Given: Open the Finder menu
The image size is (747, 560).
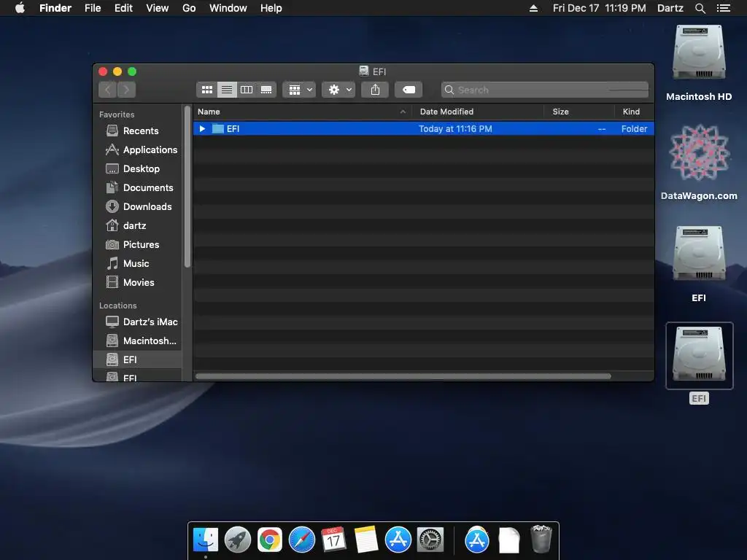Looking at the screenshot, I should pyautogui.click(x=55, y=8).
